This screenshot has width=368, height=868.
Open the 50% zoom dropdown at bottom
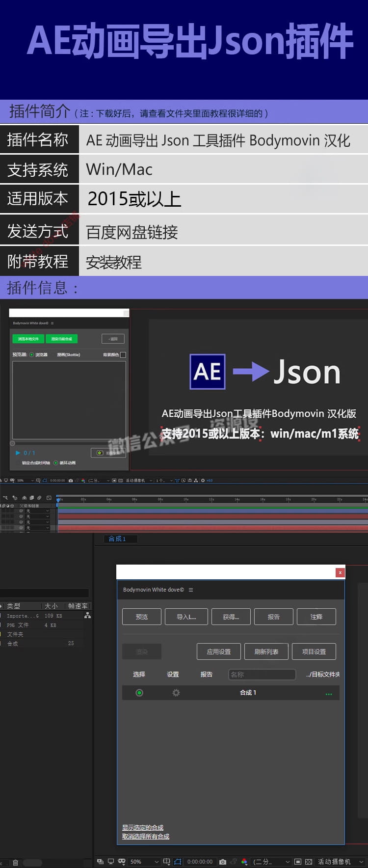144,862
